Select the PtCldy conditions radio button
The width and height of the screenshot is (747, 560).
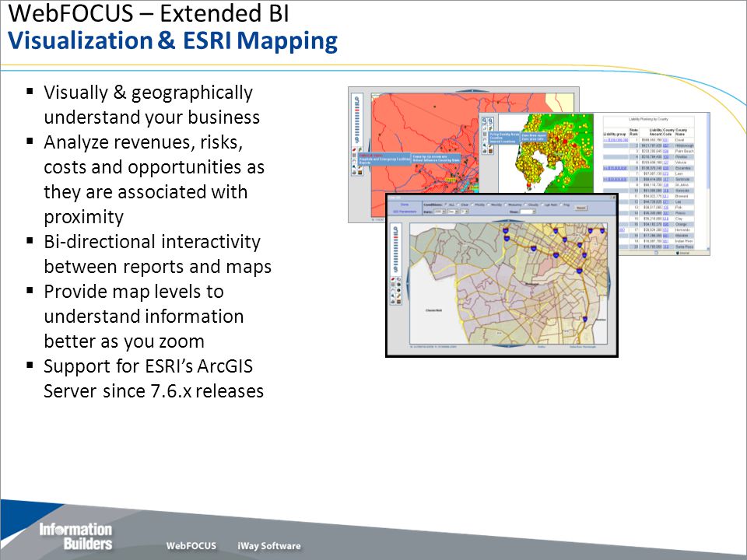click(x=472, y=205)
